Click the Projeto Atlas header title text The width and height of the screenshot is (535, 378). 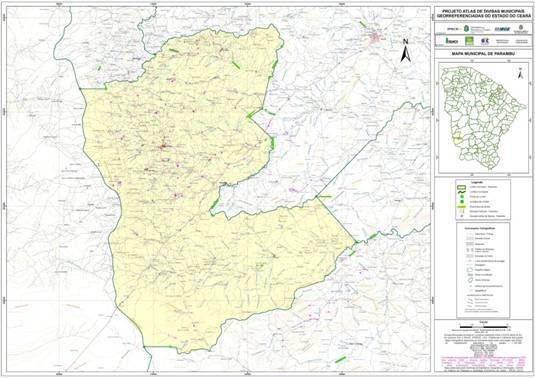[x=483, y=13]
